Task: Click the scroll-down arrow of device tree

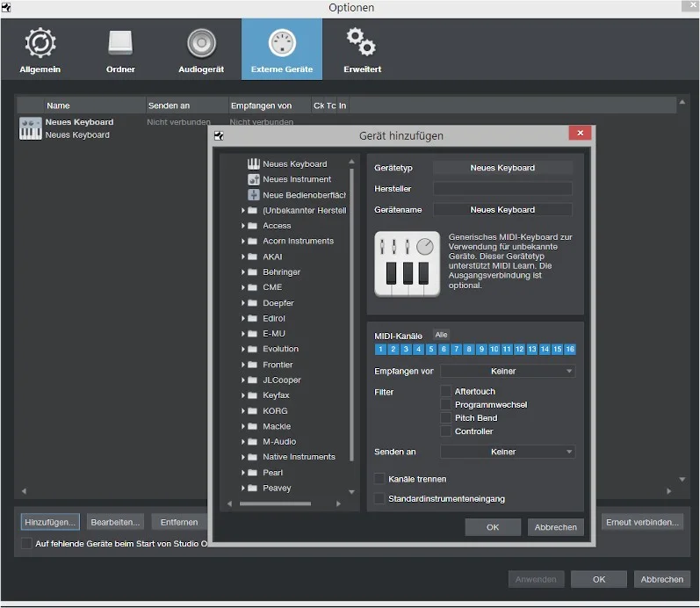Action: pos(352,492)
